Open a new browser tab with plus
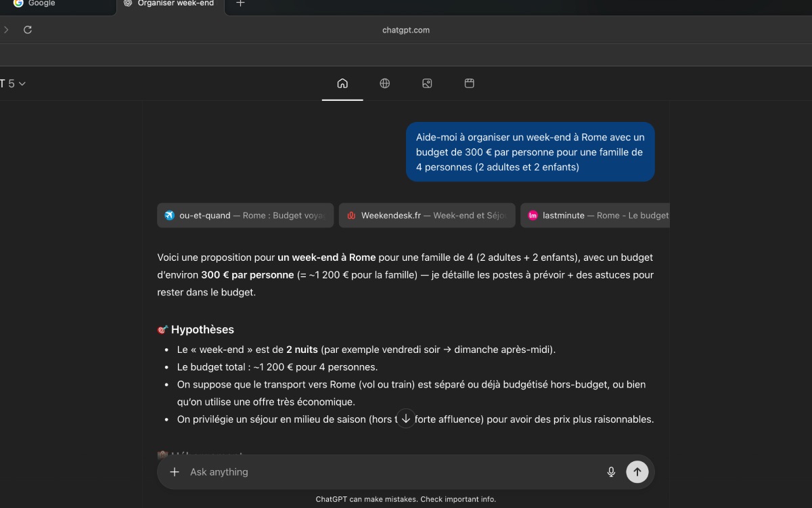 pos(240,3)
